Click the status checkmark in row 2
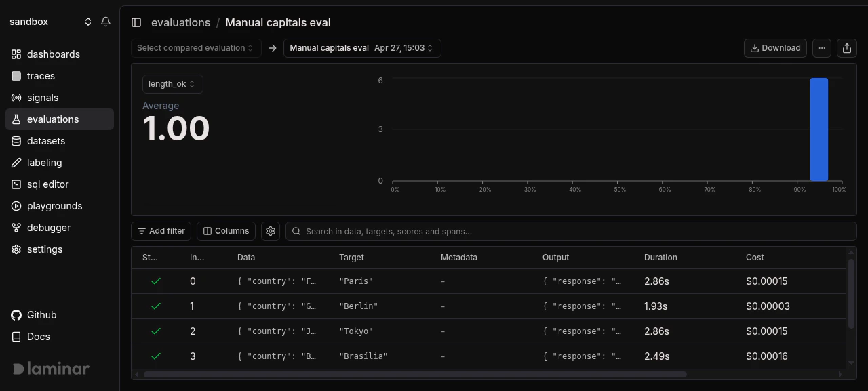 [x=156, y=331]
